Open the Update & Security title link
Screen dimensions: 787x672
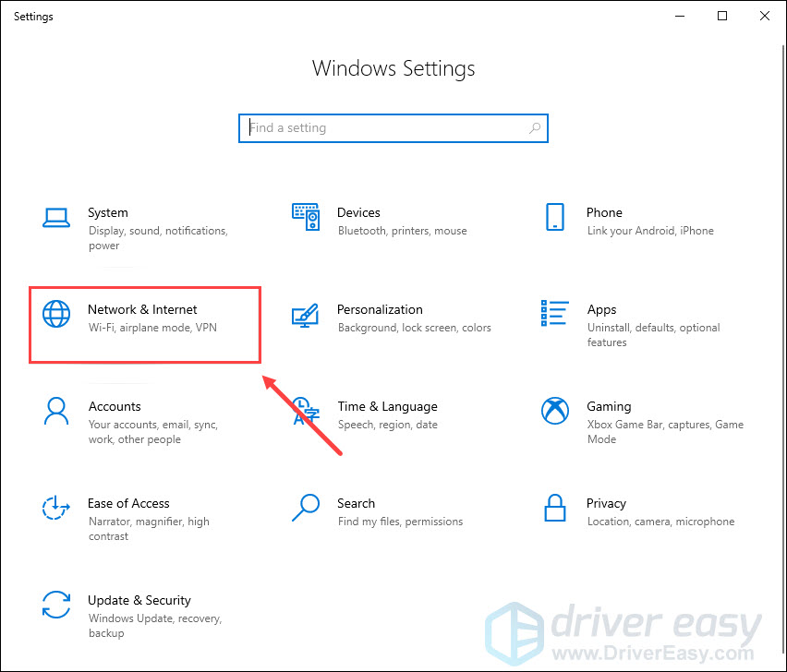[139, 600]
